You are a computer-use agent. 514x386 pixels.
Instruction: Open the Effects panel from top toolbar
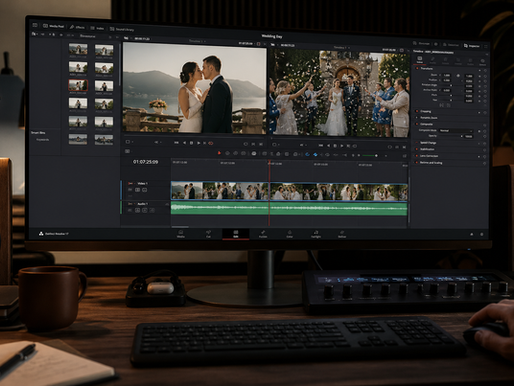point(77,27)
